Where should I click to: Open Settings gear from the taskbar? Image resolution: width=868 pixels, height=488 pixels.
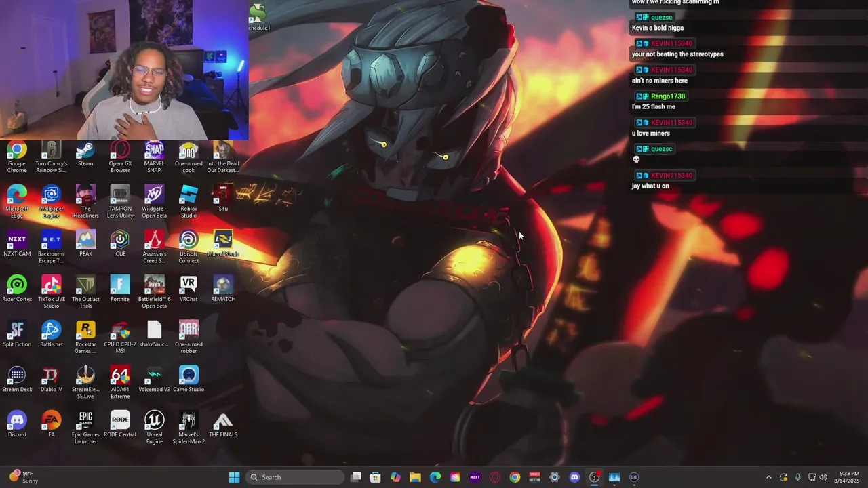pos(555,477)
